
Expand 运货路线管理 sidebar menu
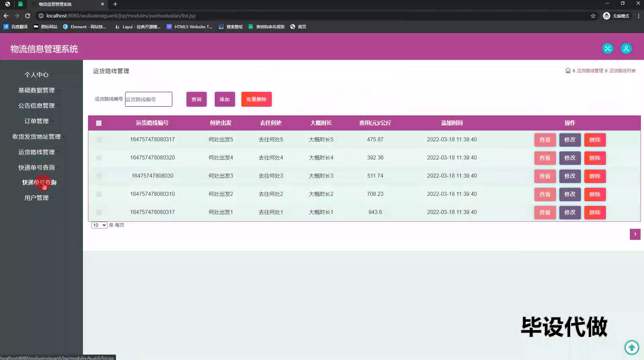36,152
